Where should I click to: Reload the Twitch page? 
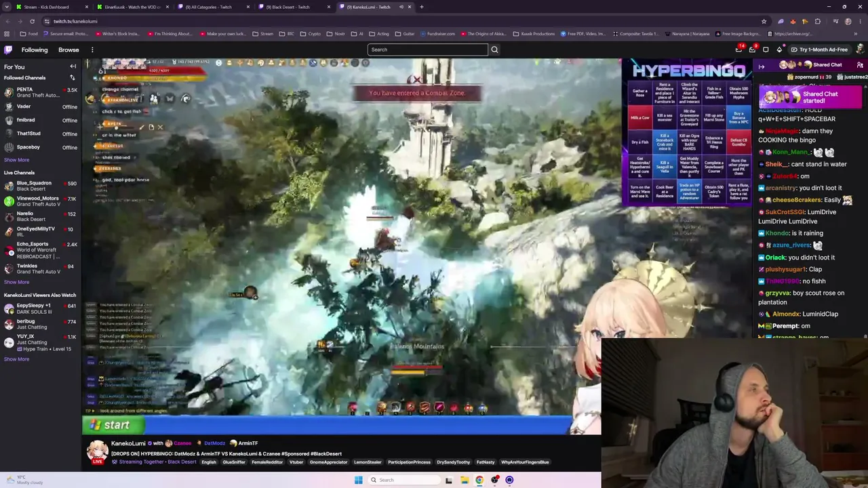pyautogui.click(x=32, y=21)
